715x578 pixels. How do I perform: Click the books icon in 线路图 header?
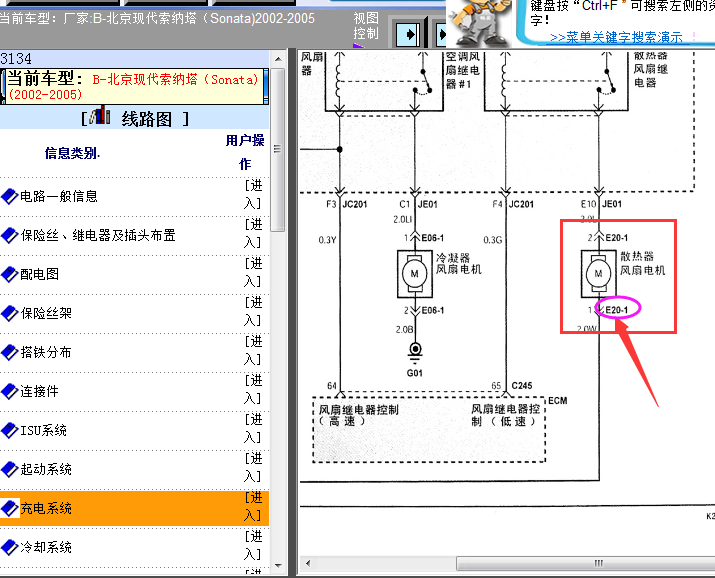coord(100,115)
